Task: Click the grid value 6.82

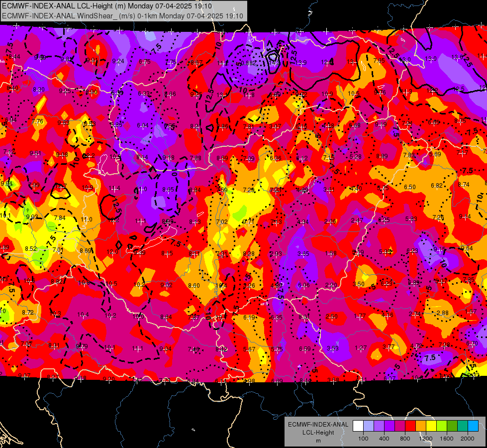Action: click(x=436, y=186)
